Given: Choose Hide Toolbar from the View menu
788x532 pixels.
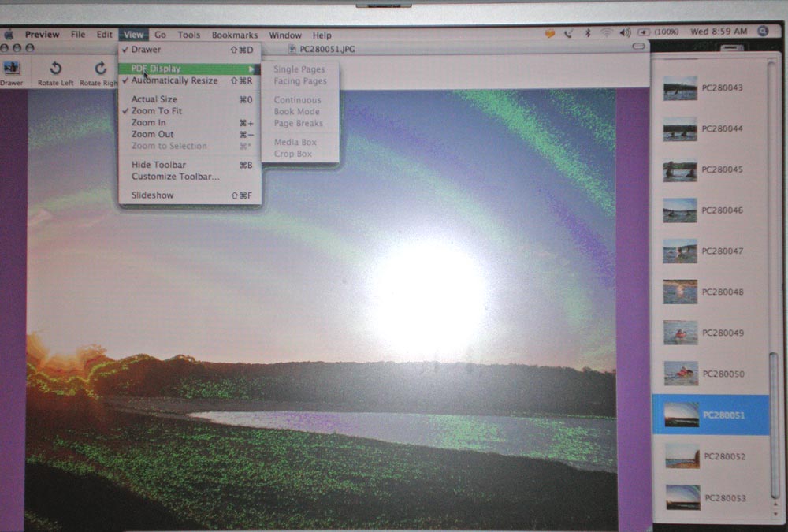Looking at the screenshot, I should pos(189,165).
